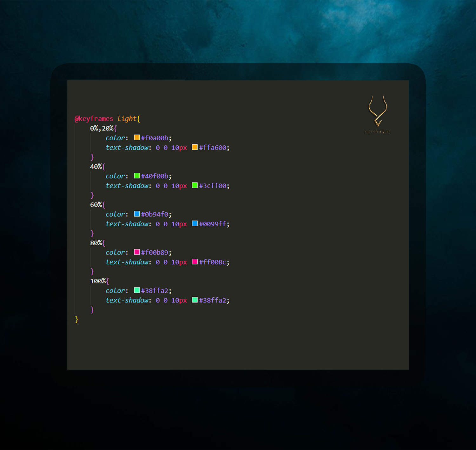Select the orange swatch next to #ffa600
The image size is (476, 450).
[195, 147]
